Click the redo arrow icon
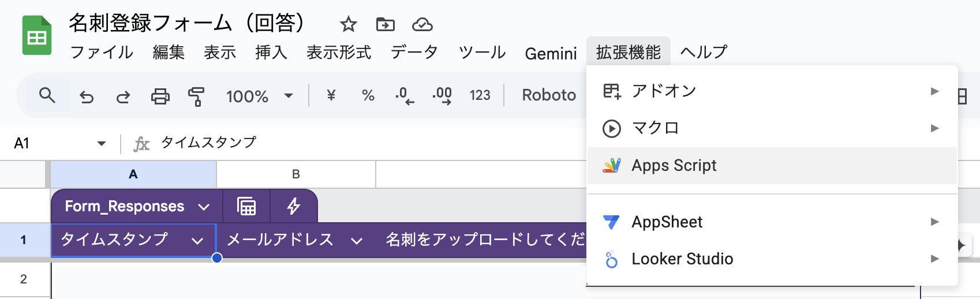980x299 pixels. point(123,96)
